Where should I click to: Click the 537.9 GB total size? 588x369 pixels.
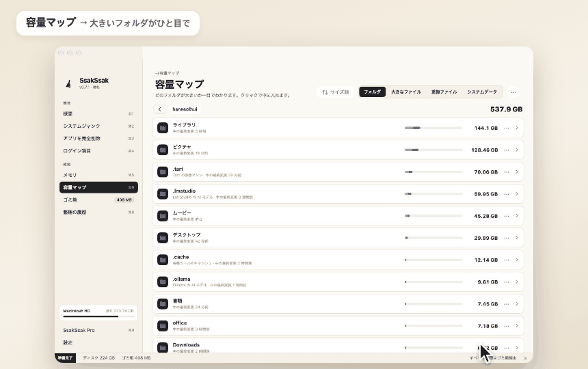(x=506, y=109)
